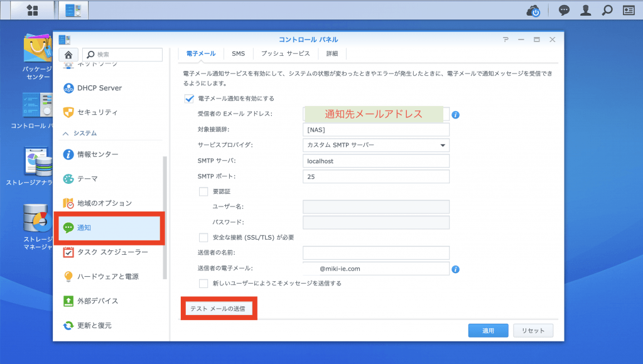
Task: Click the 適用 button
Action: click(488, 331)
